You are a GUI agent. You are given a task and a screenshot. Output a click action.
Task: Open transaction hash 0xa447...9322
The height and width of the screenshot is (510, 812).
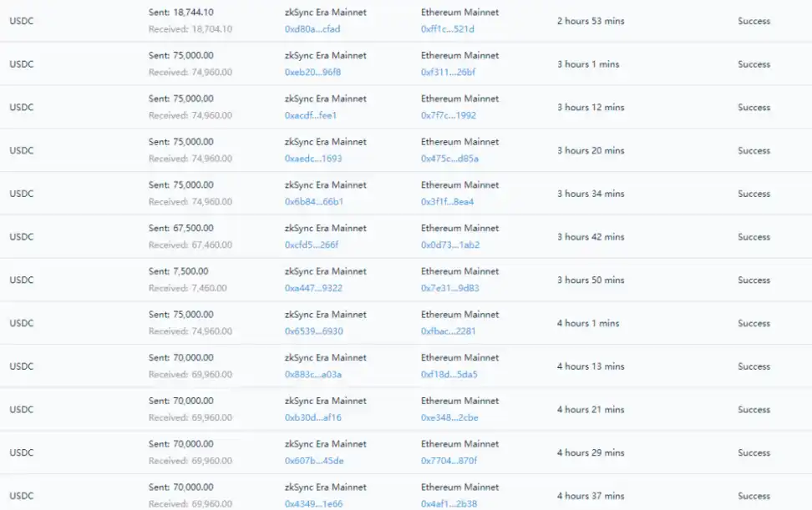click(313, 288)
